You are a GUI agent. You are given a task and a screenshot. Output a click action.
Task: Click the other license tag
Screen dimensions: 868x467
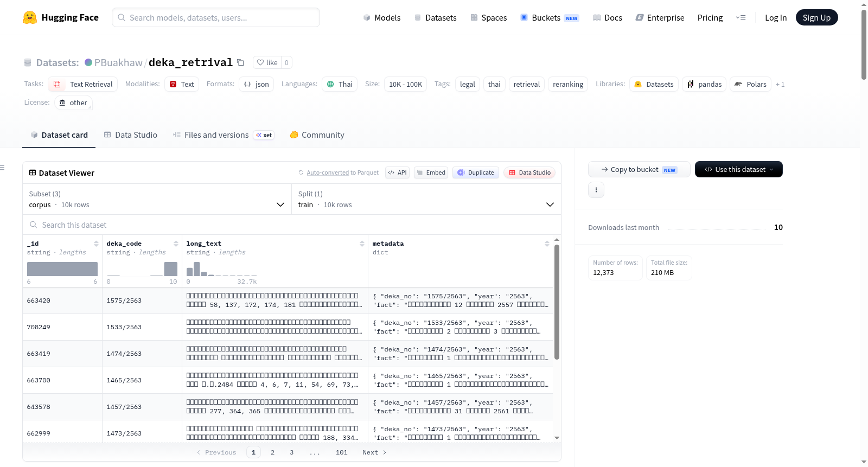[x=73, y=103]
